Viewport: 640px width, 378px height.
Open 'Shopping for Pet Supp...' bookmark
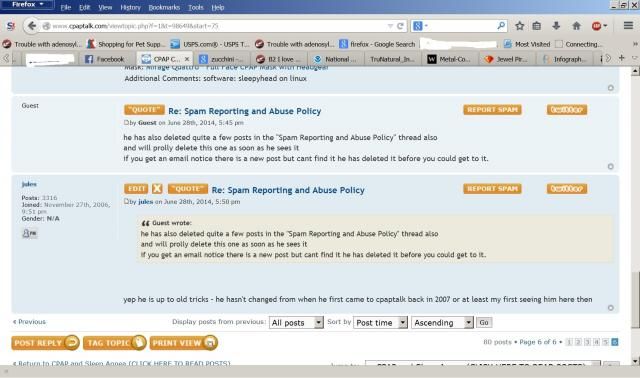[x=126, y=44]
